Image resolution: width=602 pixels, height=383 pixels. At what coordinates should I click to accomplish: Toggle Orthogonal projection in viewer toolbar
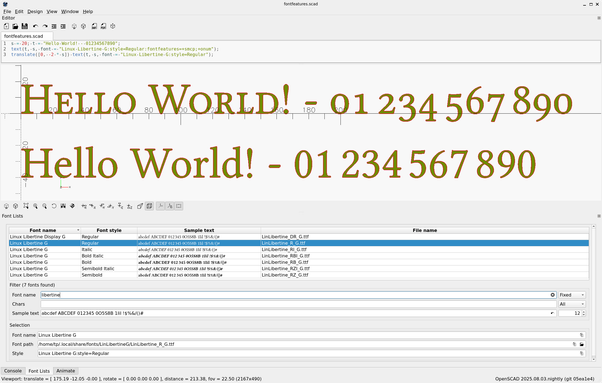pyautogui.click(x=149, y=206)
